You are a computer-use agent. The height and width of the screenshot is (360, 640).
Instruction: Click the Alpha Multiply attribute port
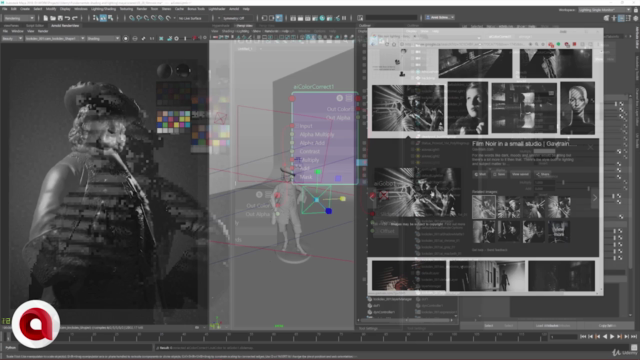point(292,134)
